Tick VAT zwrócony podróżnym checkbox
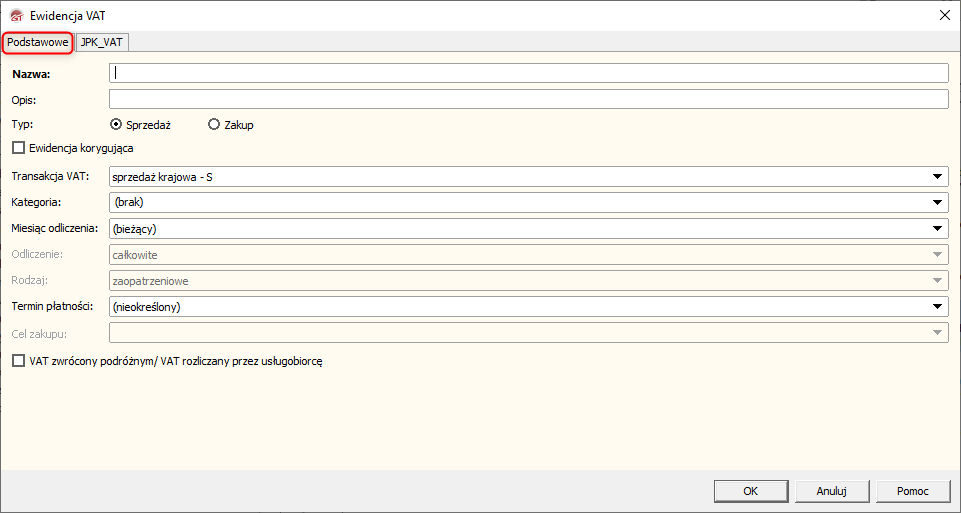The width and height of the screenshot is (961, 513). coord(18,361)
